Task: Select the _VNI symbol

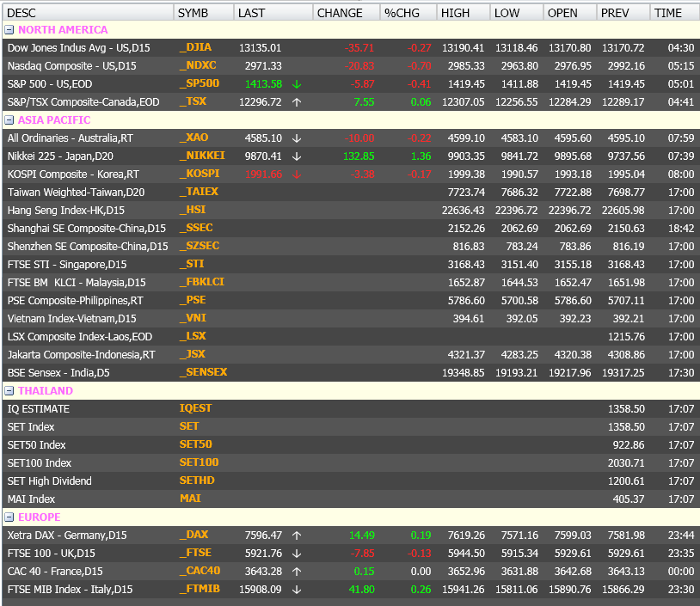Action: pos(193,318)
